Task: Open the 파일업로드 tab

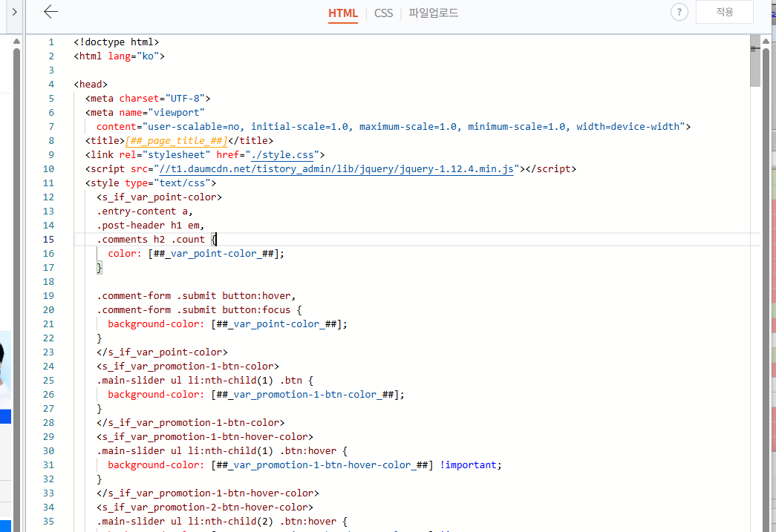Action: 434,13
